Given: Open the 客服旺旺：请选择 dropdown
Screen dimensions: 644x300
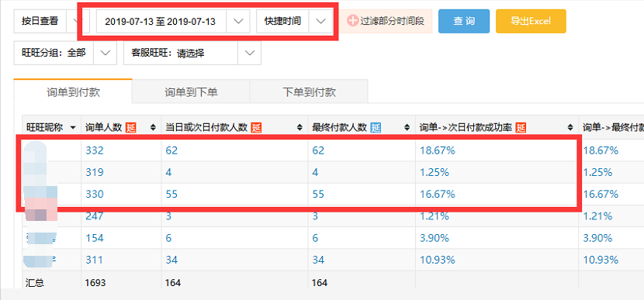Looking at the screenshot, I should pyautogui.click(x=249, y=53).
